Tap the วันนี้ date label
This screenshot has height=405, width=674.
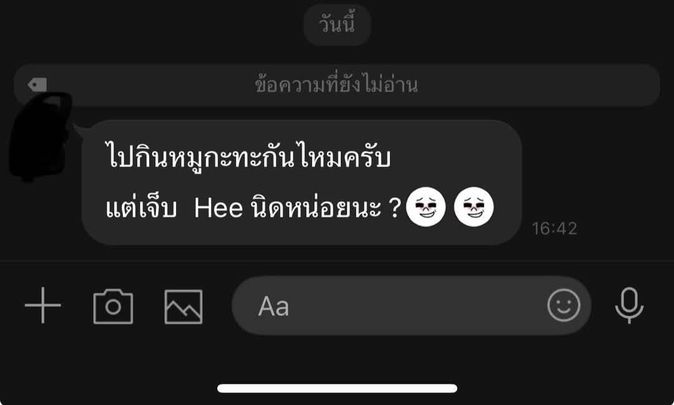coord(337,24)
